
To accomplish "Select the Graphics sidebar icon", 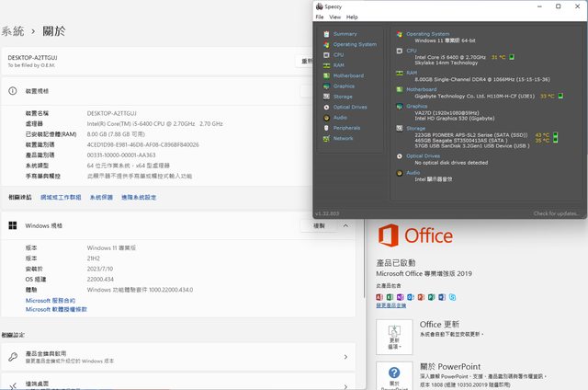I will point(325,86).
